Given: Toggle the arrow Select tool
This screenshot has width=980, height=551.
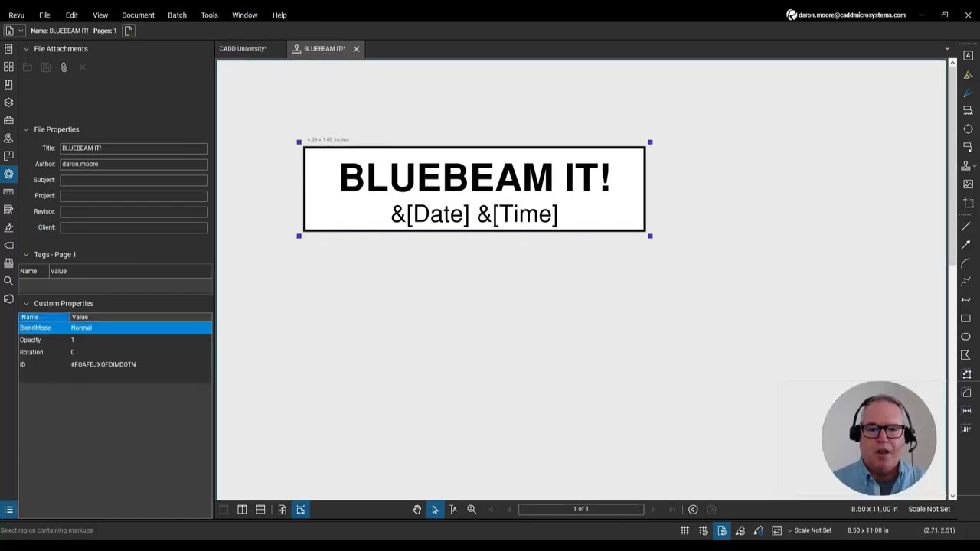Looking at the screenshot, I should pos(435,510).
